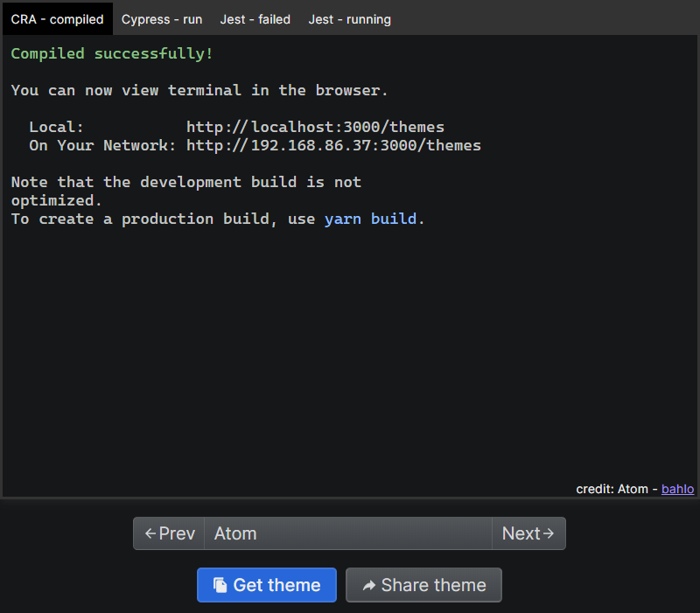
Task: Click the green Compiled successfully! line
Action: (112, 53)
